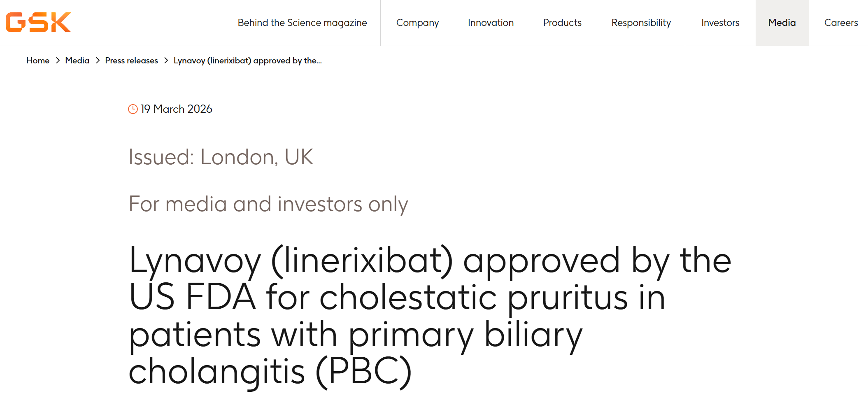Click the 19 March 2026 date
The height and width of the screenshot is (405, 868).
pyautogui.click(x=176, y=109)
